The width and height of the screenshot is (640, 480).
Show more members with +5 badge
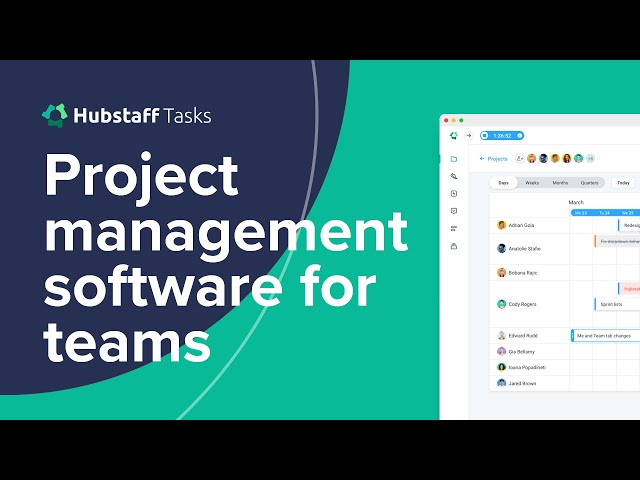click(x=590, y=158)
